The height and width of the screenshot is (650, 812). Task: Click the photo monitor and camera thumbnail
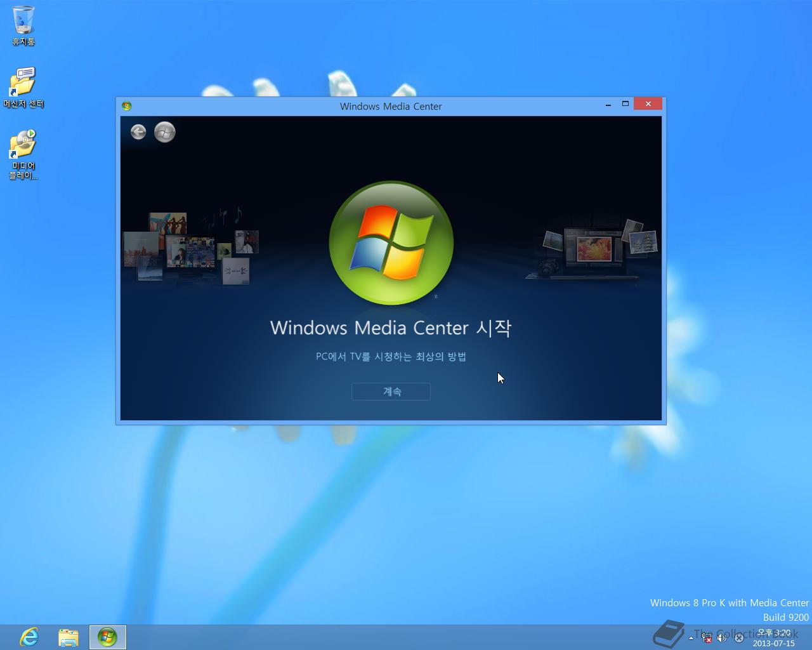click(x=591, y=250)
